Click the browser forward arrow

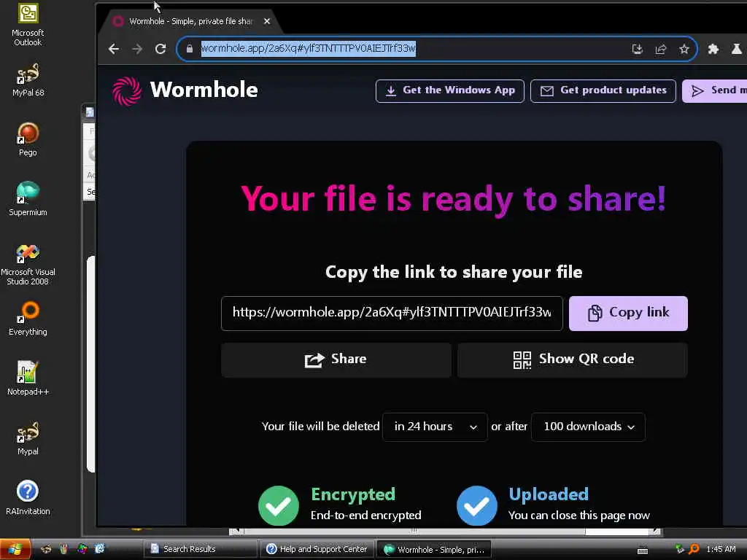click(137, 49)
